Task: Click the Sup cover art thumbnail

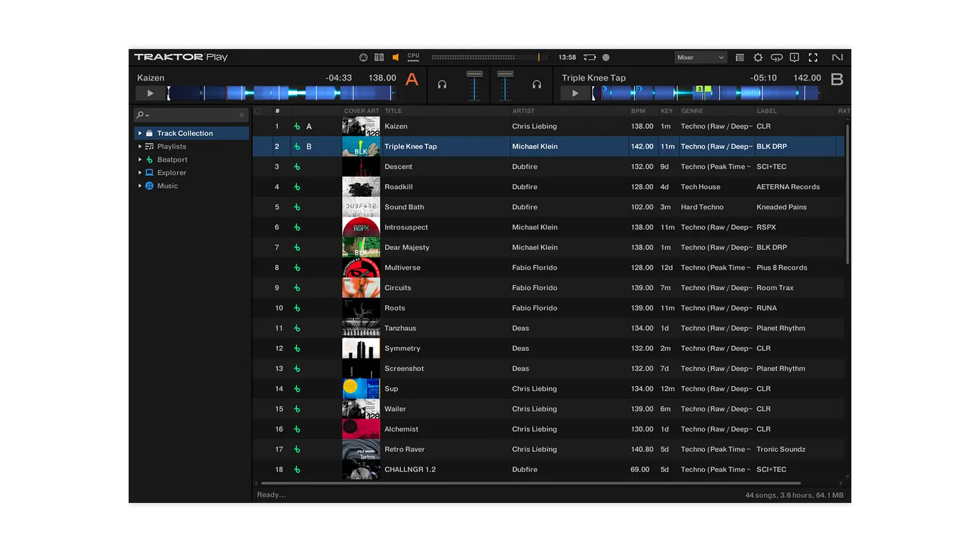Action: 361,389
